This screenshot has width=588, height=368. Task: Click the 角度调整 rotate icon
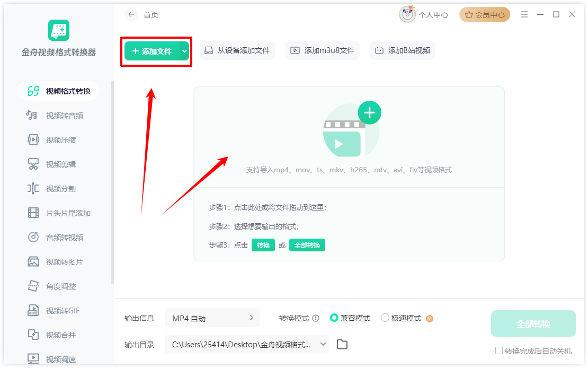pyautogui.click(x=33, y=286)
